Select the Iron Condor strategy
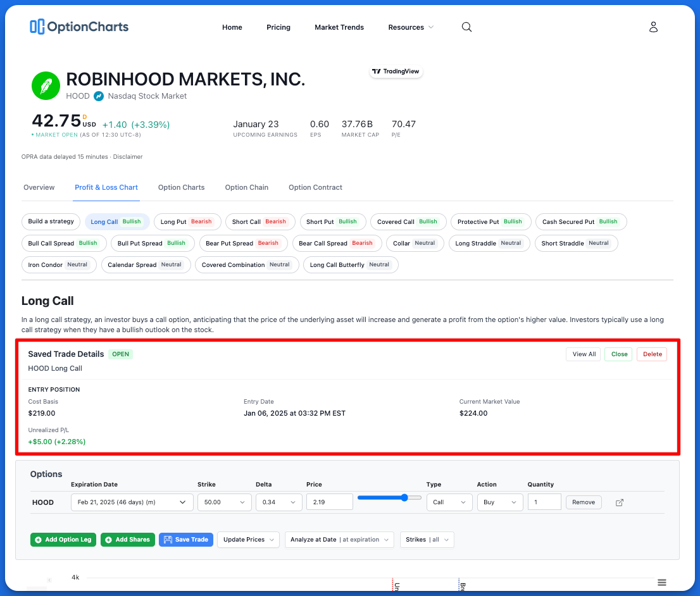700x596 pixels. [59, 265]
